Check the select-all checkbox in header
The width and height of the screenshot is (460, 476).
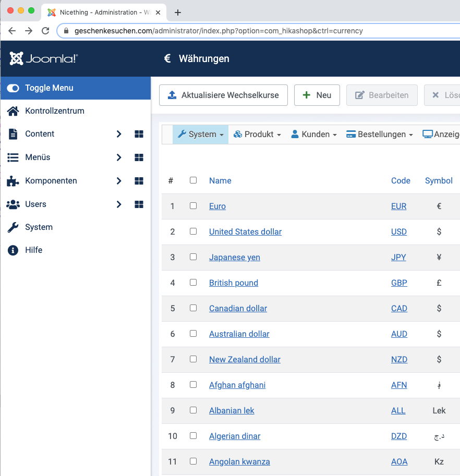click(193, 180)
